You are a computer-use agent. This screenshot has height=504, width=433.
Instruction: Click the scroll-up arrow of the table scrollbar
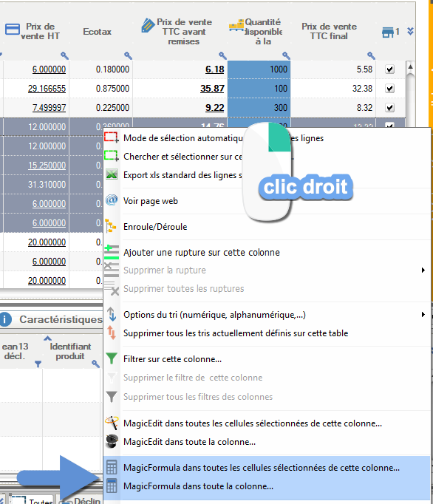click(410, 67)
